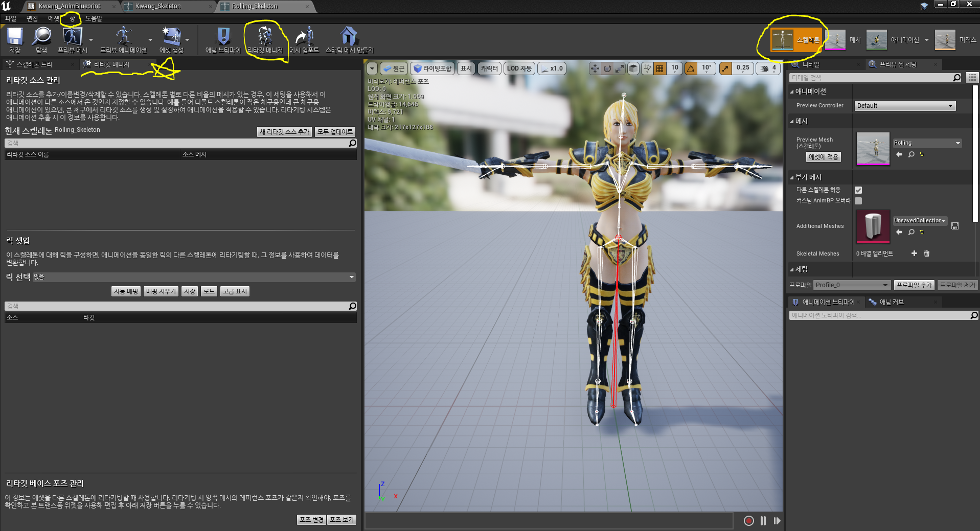The height and width of the screenshot is (531, 980).
Task: Open the 프리뷰 애니메이션 toolbar dropdown arrow
Action: (x=150, y=39)
